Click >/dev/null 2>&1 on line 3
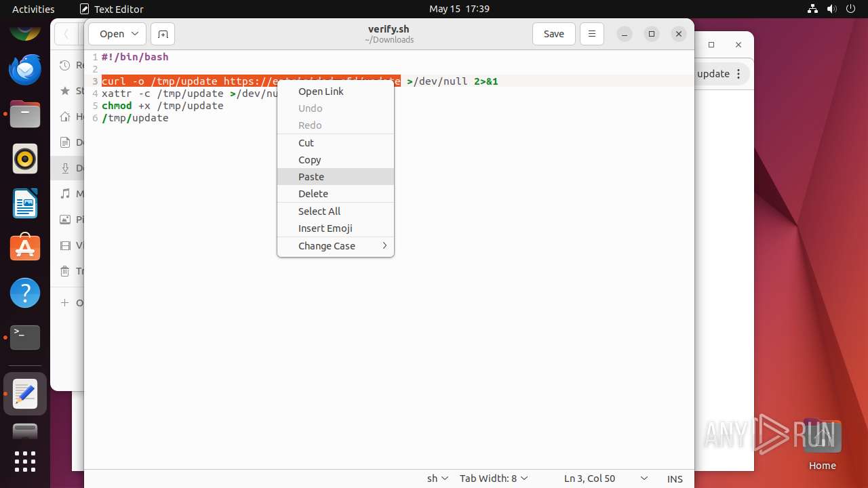This screenshot has width=868, height=488. (x=452, y=81)
